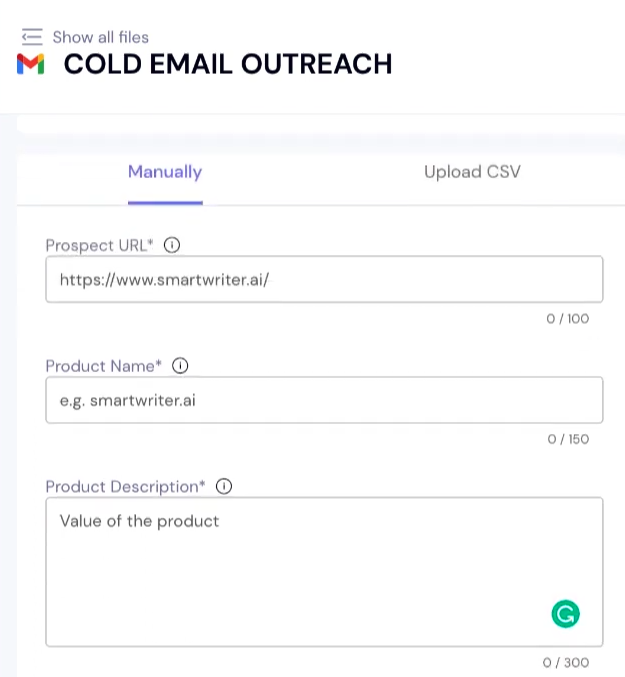Viewport: 625px width, 677px height.
Task: Click the Show all files menu icon
Action: coord(32,37)
